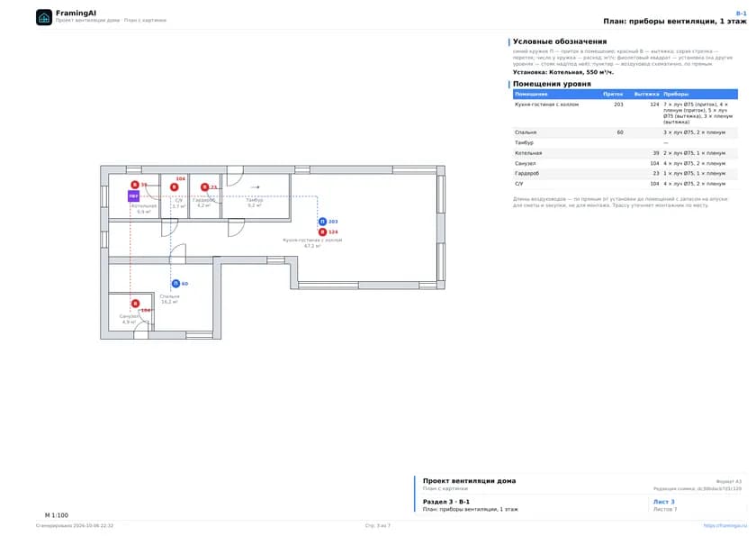Select the supply value 60 in the table
This screenshot has width=756, height=536.
(620, 132)
